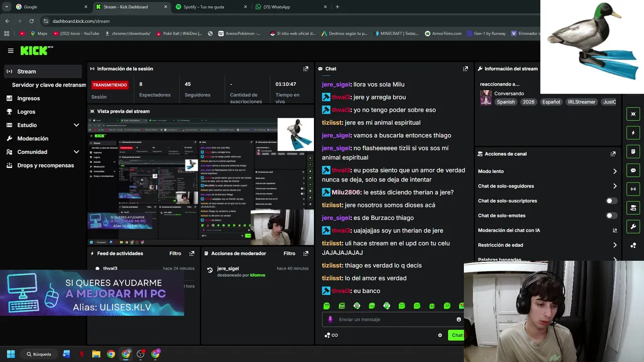Image resolution: width=644 pixels, height=362 pixels.
Task: Open Filtro in Acciones de moderador
Action: (289, 253)
